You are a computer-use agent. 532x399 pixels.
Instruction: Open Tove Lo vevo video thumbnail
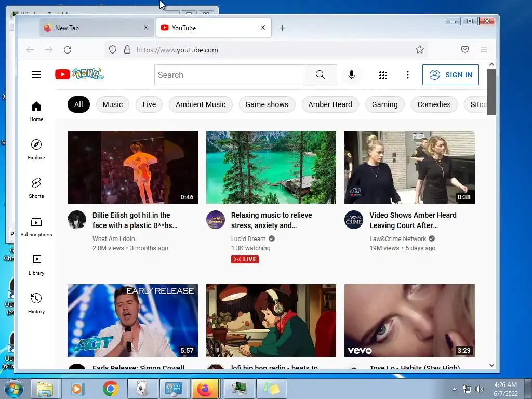pyautogui.click(x=409, y=321)
